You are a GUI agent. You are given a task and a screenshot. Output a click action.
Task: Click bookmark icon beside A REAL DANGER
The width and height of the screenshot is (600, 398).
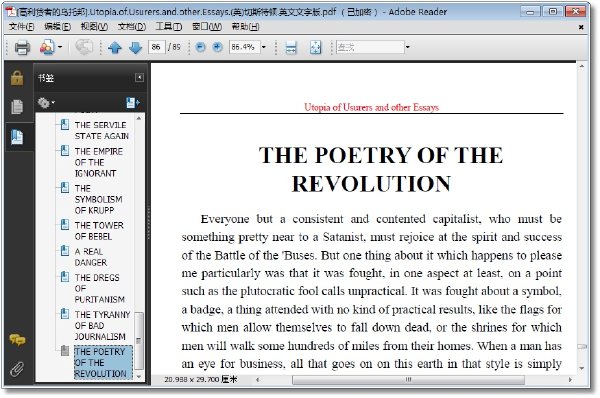point(65,251)
